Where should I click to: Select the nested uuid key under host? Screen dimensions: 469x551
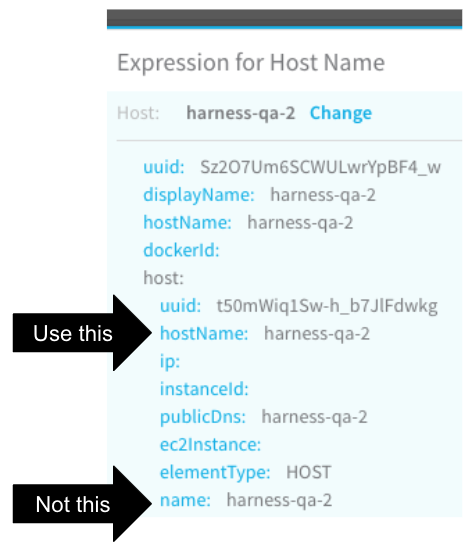(x=181, y=306)
